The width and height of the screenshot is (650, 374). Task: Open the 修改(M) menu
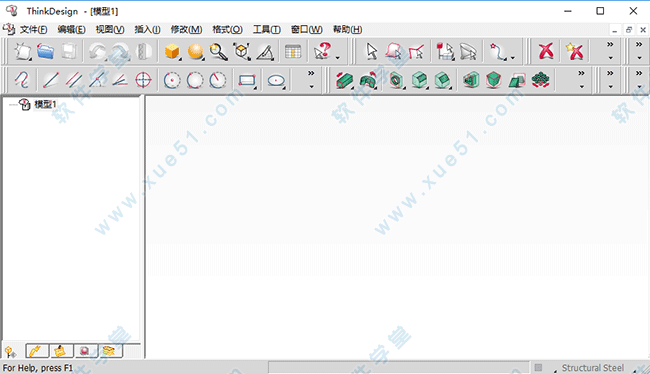pos(186,29)
